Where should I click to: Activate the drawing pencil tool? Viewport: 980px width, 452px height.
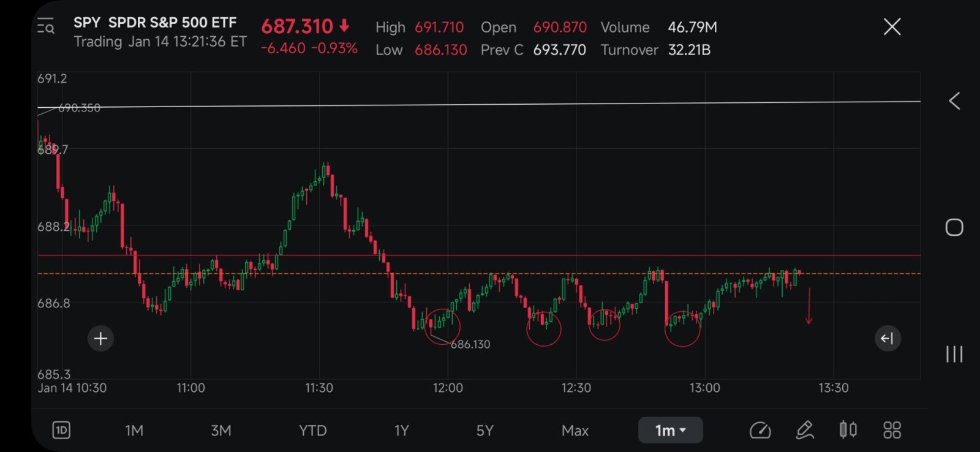coord(805,431)
